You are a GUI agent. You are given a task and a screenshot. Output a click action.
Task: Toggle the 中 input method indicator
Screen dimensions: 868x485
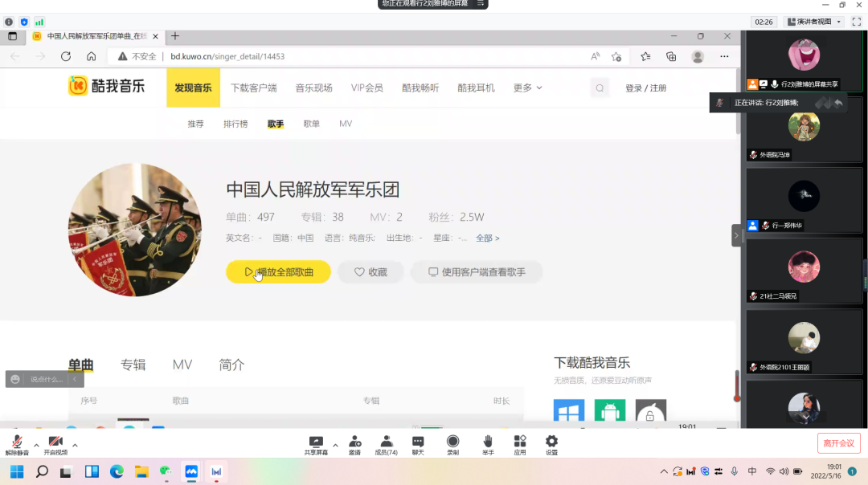(751, 471)
